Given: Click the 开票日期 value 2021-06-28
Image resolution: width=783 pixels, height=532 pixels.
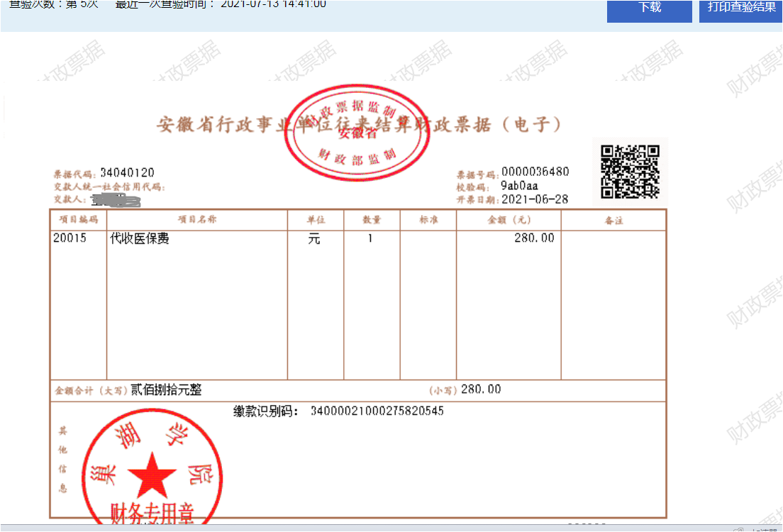Looking at the screenshot, I should pyautogui.click(x=535, y=199).
